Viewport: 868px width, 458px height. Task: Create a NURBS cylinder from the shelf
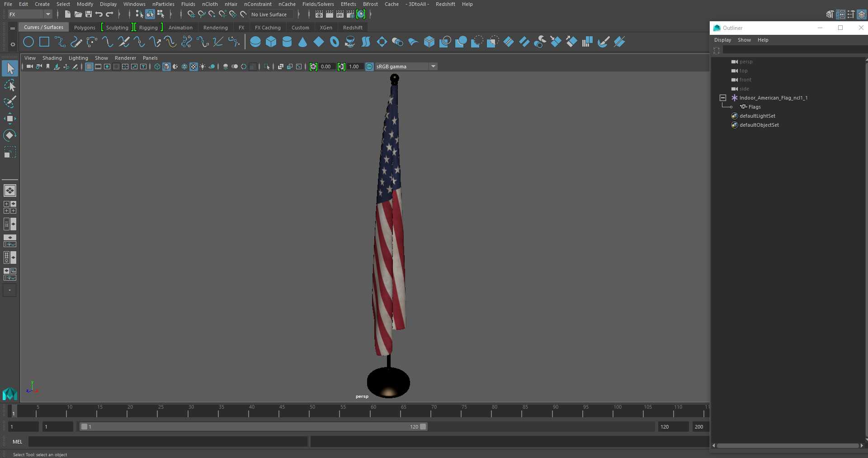pyautogui.click(x=287, y=42)
